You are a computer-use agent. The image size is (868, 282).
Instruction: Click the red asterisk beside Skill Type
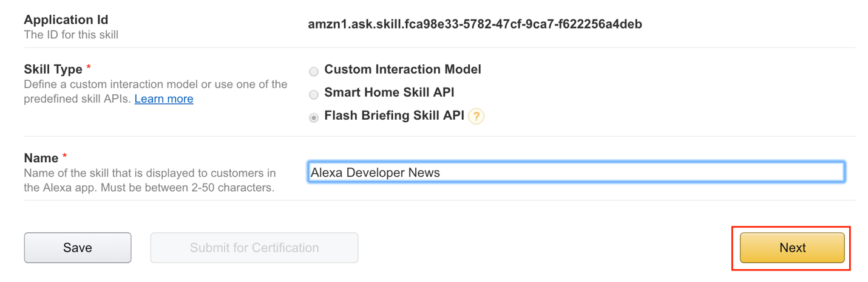89,67
